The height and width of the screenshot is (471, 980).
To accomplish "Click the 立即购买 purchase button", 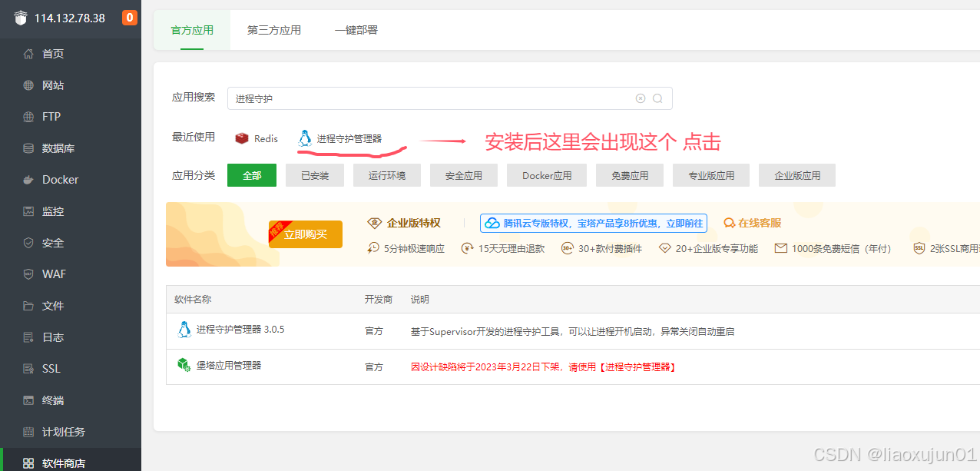I will click(306, 234).
